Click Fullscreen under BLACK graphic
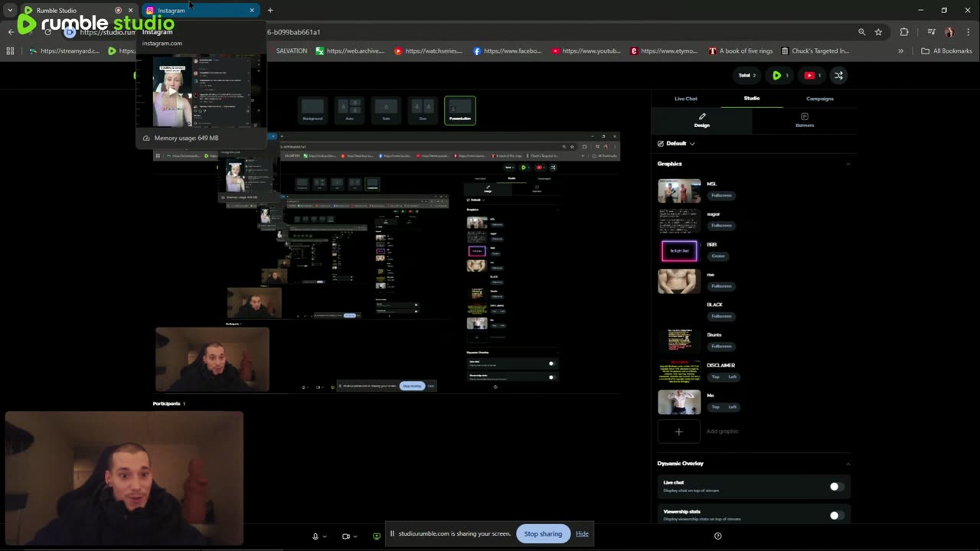 [x=721, y=316]
